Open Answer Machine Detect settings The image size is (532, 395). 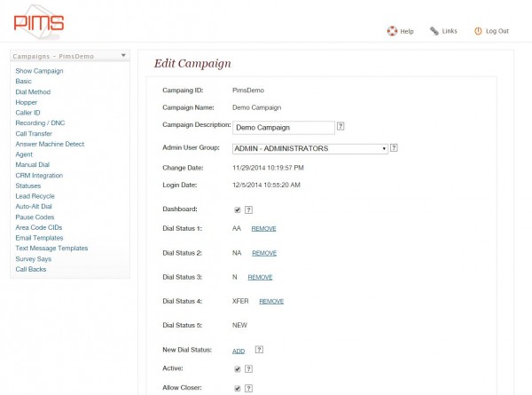[x=50, y=144]
